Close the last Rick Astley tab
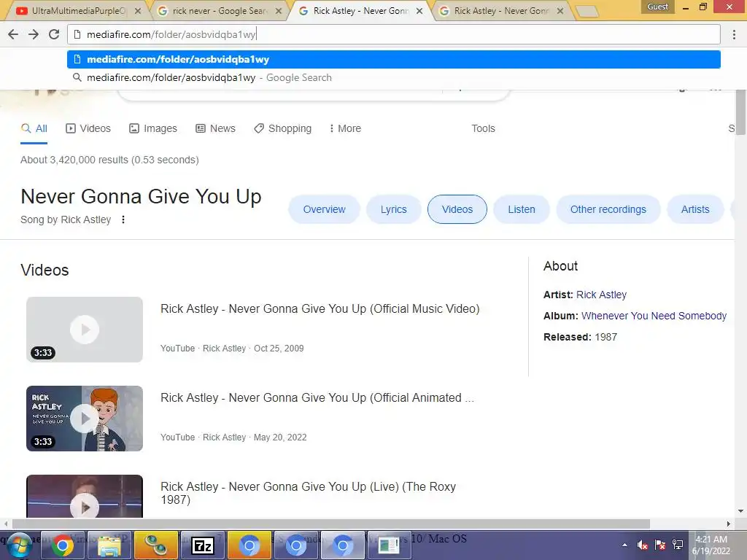This screenshot has height=560, width=747. pos(560,10)
